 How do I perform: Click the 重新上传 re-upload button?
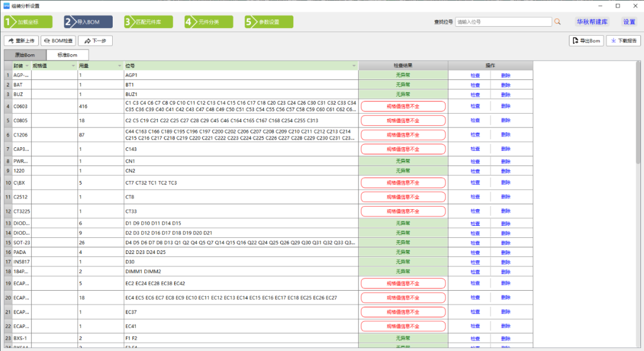point(21,41)
